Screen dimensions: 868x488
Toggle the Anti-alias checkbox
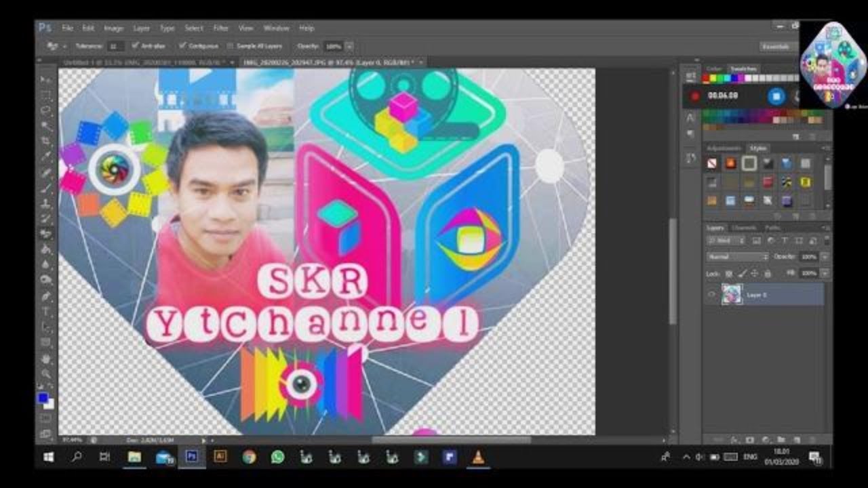point(136,45)
